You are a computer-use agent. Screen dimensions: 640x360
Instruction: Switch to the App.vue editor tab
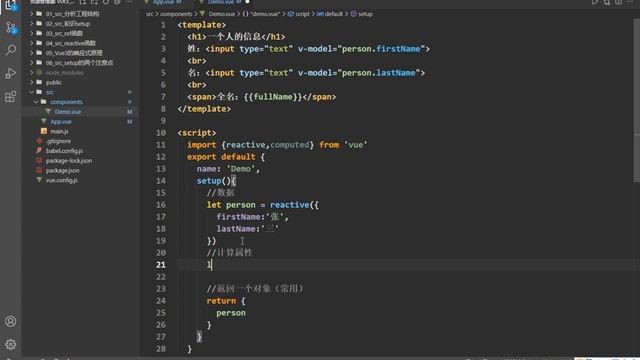pyautogui.click(x=164, y=2)
